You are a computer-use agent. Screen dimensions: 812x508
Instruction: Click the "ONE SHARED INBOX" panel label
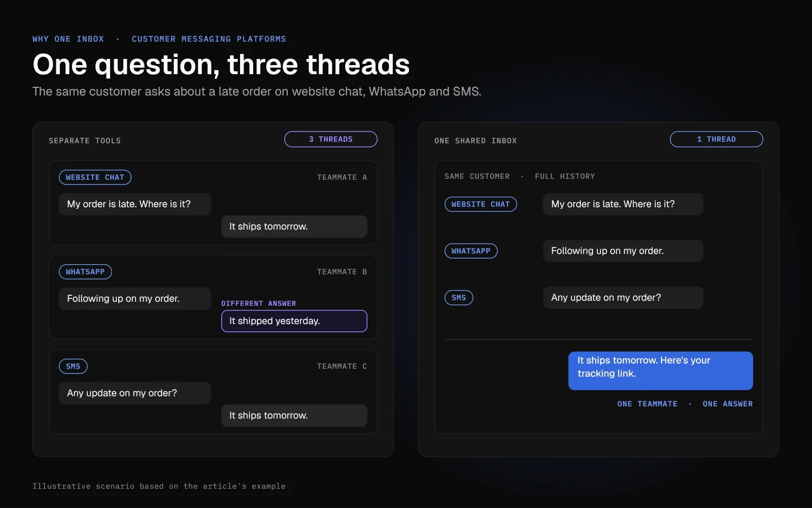pos(476,141)
